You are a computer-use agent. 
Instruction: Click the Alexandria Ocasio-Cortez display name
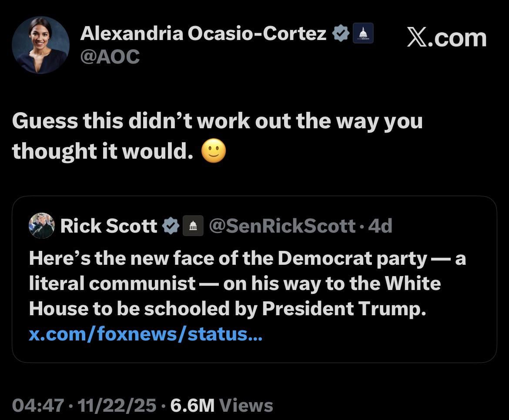point(203,33)
